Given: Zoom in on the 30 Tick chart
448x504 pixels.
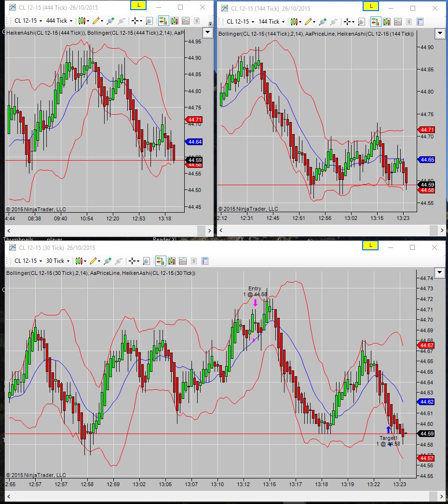Looking at the screenshot, I should pos(108,261).
